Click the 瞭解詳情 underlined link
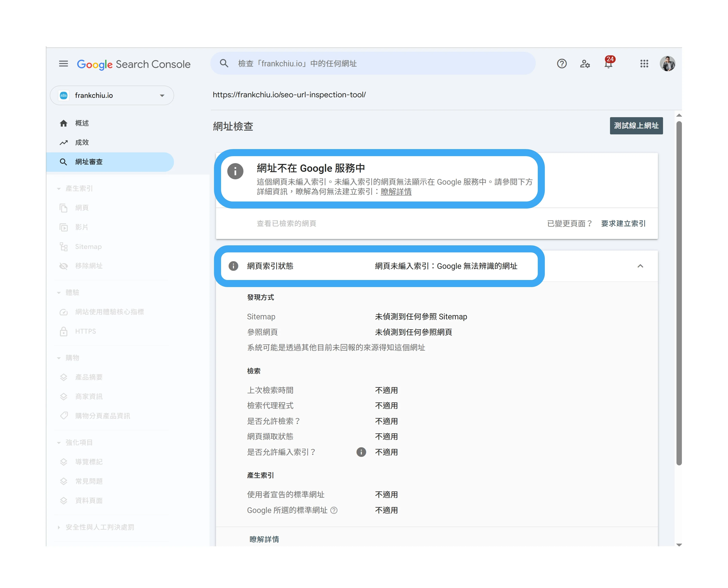728x588 pixels. (x=396, y=192)
